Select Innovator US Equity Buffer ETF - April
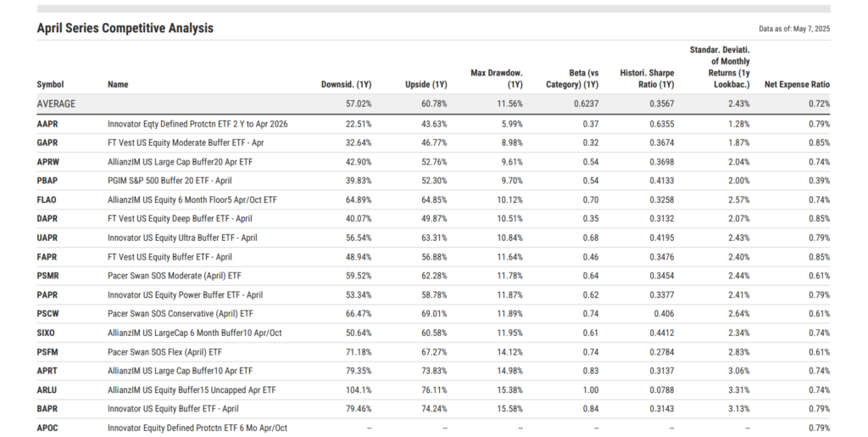 click(173, 409)
